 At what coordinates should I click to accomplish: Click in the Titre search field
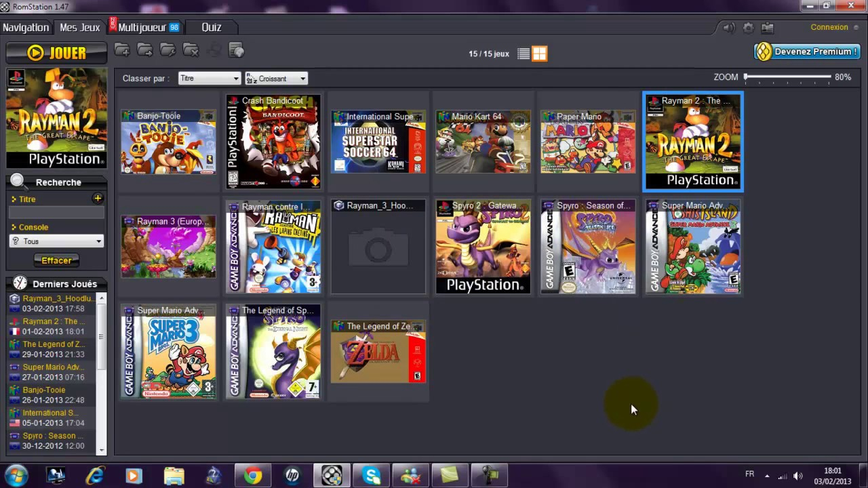click(56, 212)
